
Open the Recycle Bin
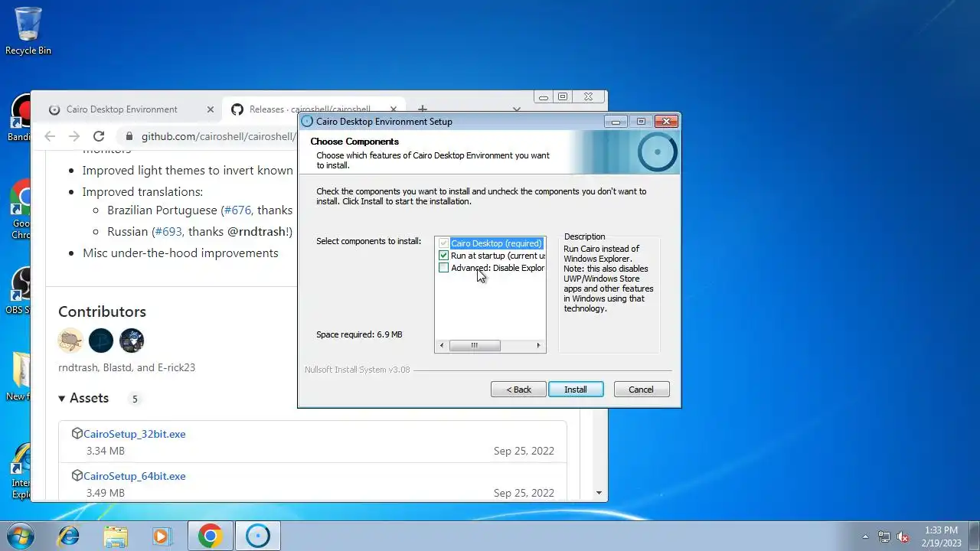click(x=28, y=31)
